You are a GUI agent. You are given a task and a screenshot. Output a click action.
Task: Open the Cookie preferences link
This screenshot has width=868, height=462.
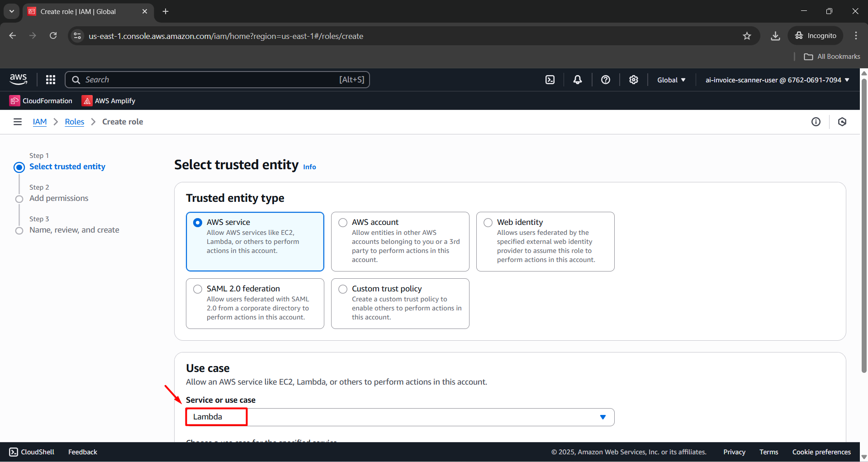[x=821, y=452]
